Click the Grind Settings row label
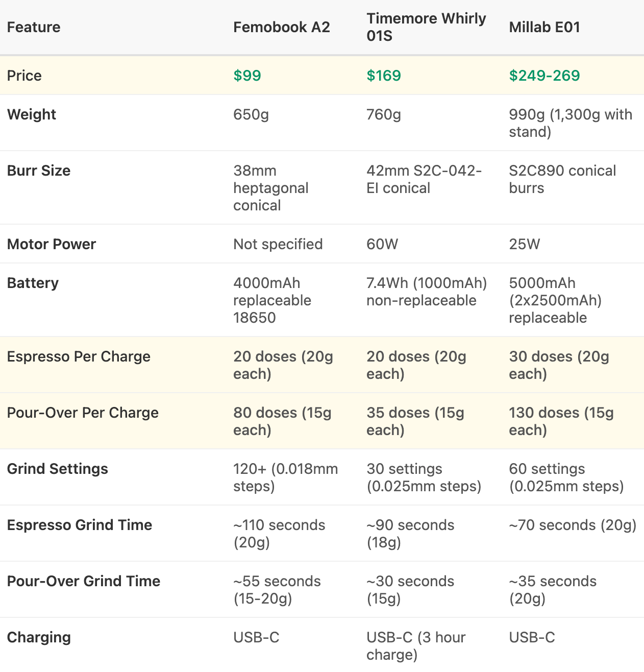 click(58, 469)
